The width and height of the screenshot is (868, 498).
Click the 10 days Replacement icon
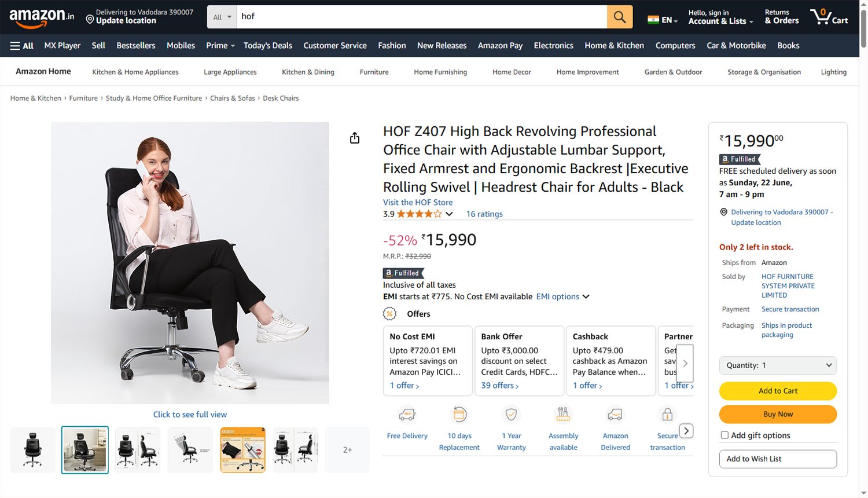click(459, 414)
